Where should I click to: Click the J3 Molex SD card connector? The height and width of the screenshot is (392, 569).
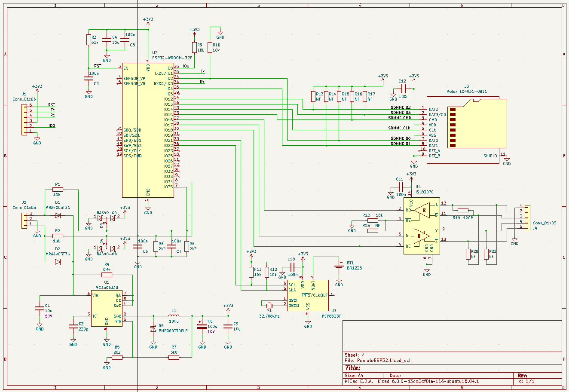tap(466, 128)
